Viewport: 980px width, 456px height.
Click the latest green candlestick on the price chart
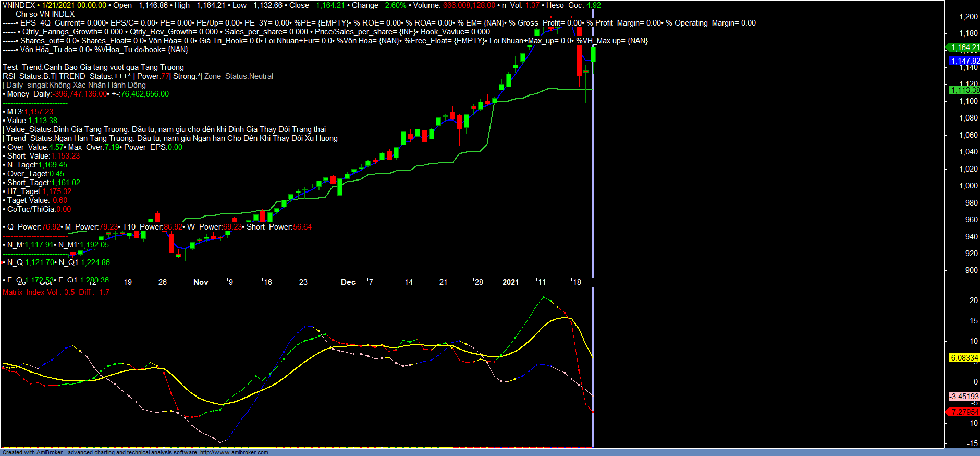593,55
